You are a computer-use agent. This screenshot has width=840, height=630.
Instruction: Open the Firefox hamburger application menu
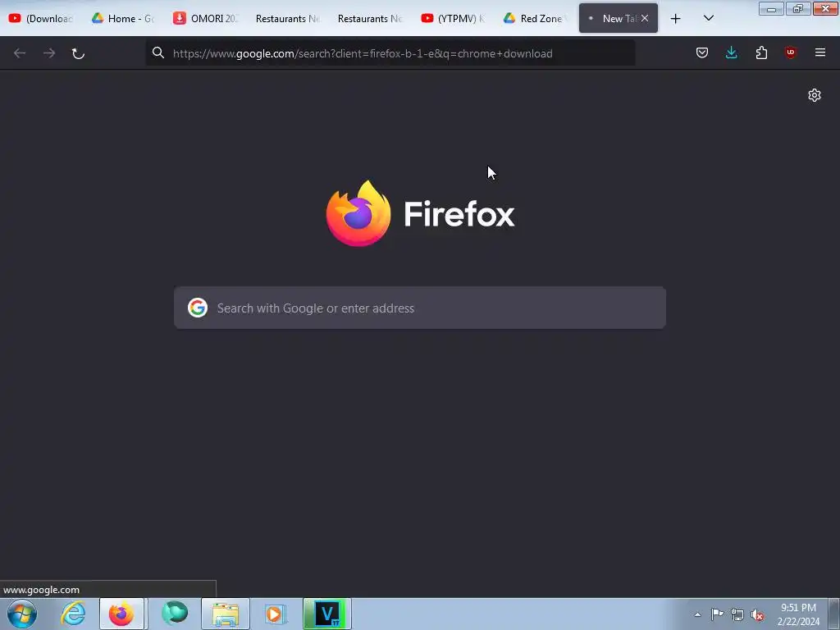tap(820, 52)
